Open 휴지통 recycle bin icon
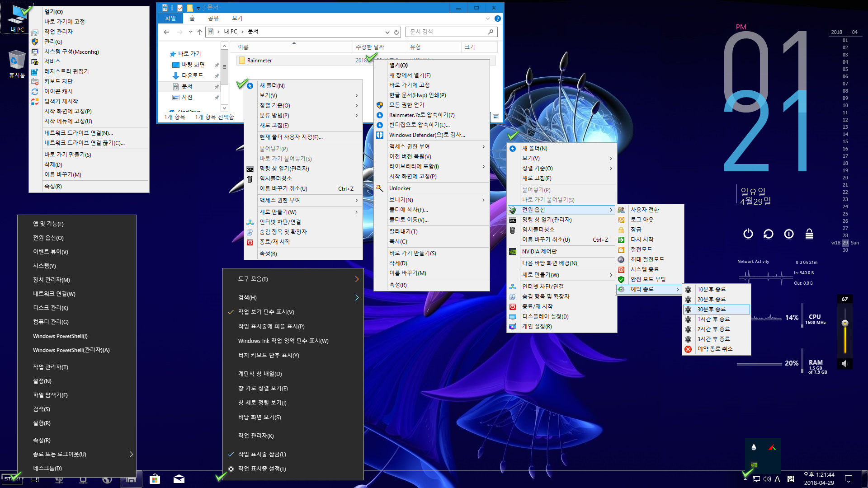Viewport: 868px width, 488px height. (17, 64)
